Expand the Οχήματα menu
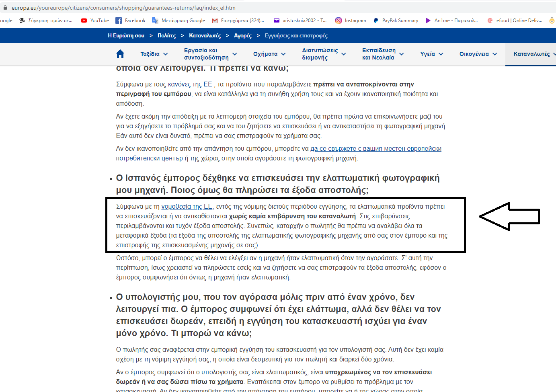The height and width of the screenshot is (392, 556). coord(269,54)
